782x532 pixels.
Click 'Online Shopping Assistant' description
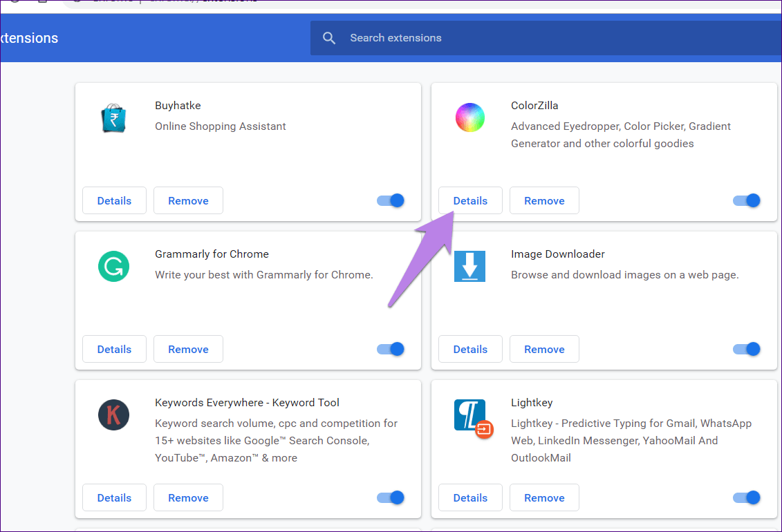pos(220,126)
